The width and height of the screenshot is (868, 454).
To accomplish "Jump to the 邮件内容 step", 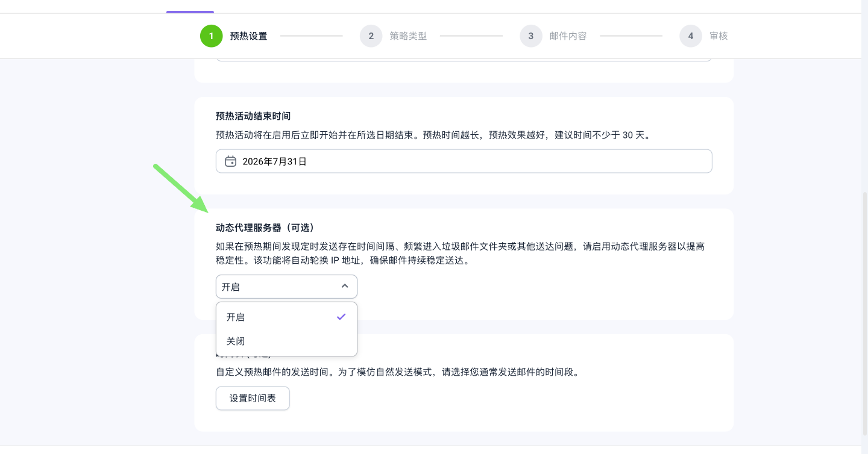I will (568, 36).
